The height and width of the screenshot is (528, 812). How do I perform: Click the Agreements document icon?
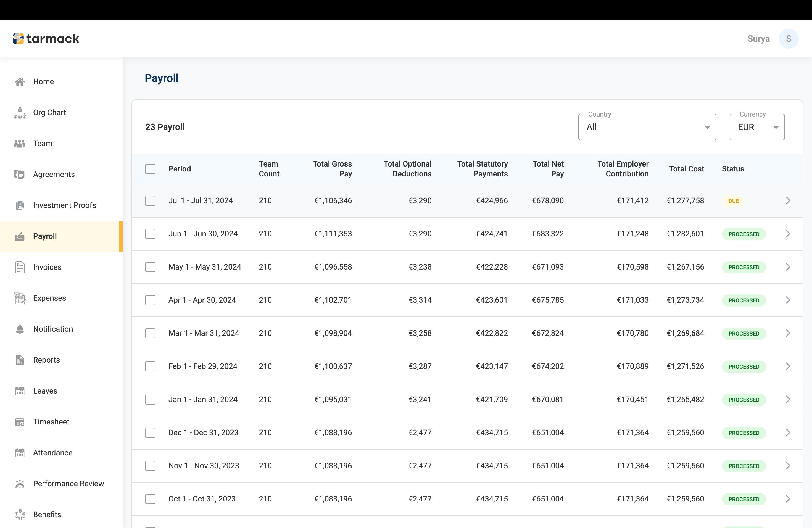coord(20,174)
